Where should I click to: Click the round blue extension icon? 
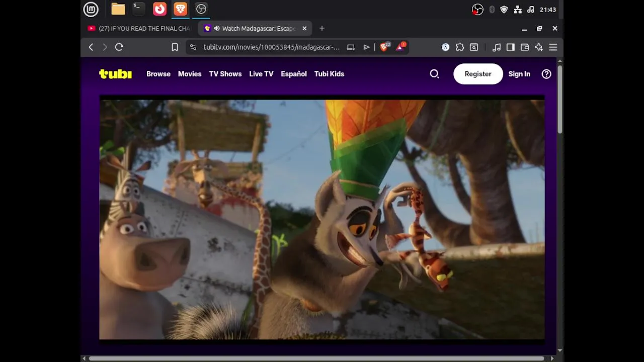pyautogui.click(x=445, y=47)
